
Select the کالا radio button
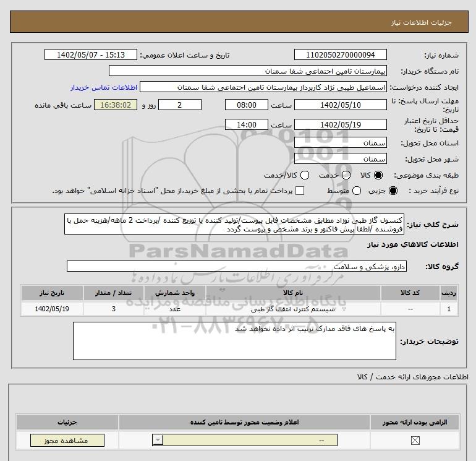point(378,175)
